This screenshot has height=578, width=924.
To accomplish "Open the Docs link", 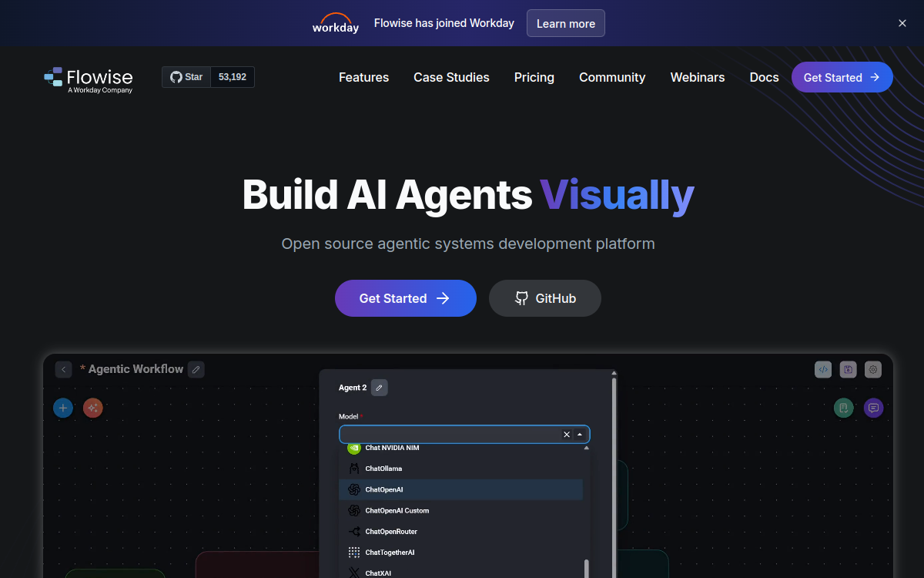I will [x=764, y=77].
